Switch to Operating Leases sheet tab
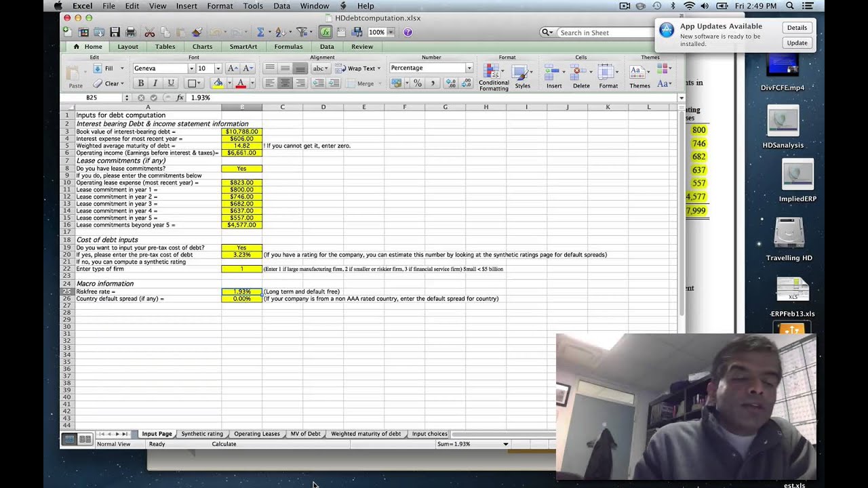868x488 pixels. [257, 434]
